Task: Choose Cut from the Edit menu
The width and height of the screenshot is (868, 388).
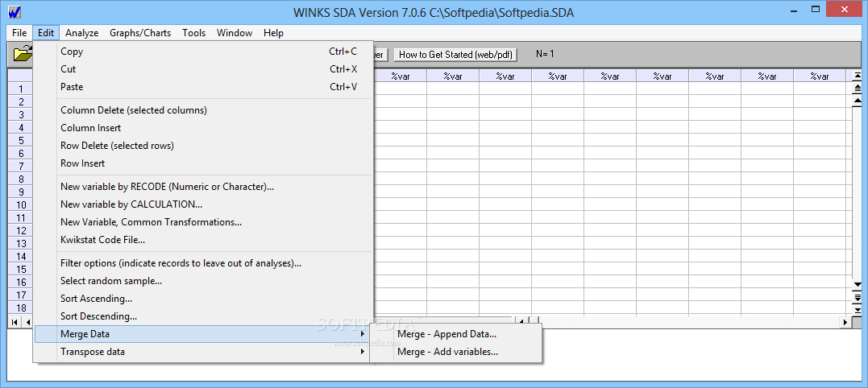Action: pos(203,69)
